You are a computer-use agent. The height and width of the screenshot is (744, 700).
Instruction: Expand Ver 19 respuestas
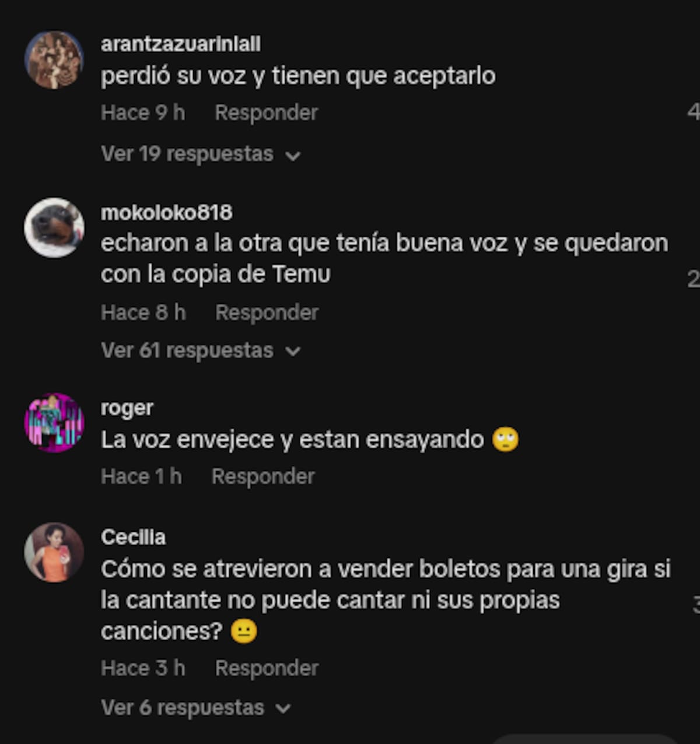point(201,154)
